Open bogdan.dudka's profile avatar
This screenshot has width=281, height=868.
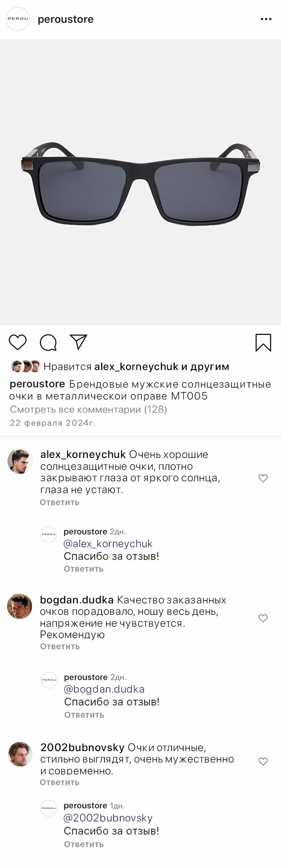[x=20, y=606]
